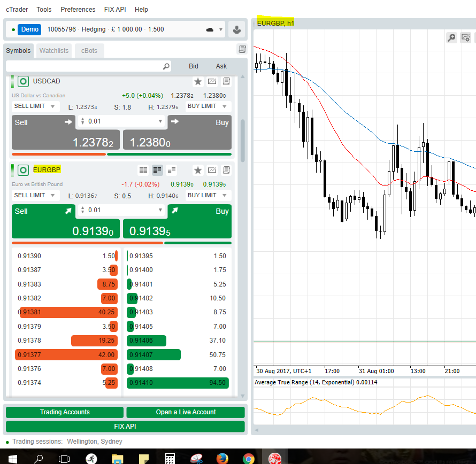
Task: Open the cTrader menu
Action: point(17,10)
